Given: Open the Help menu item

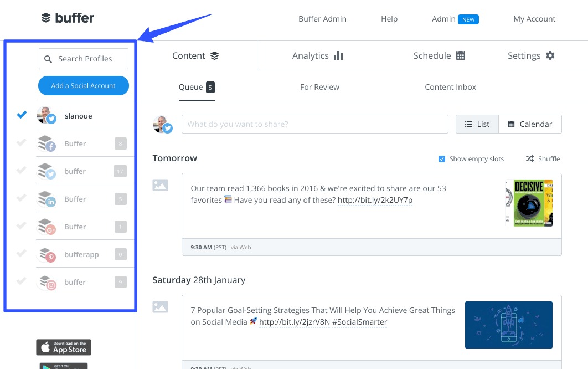Looking at the screenshot, I should [389, 18].
